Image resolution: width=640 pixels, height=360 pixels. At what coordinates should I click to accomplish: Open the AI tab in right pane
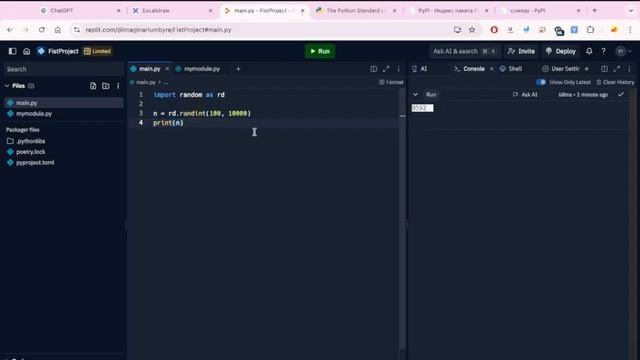420,69
